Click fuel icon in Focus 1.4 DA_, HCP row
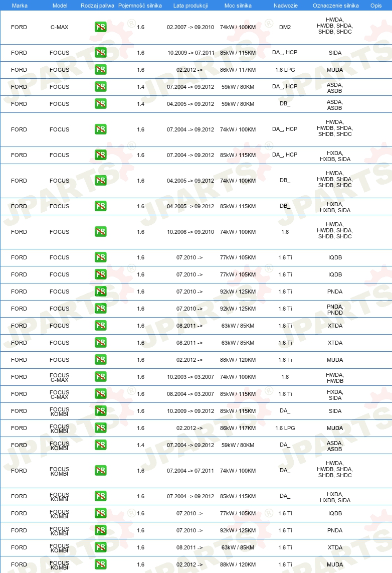The height and width of the screenshot is (573, 392). point(100,87)
